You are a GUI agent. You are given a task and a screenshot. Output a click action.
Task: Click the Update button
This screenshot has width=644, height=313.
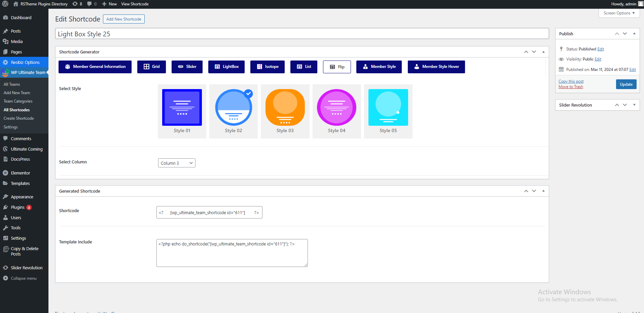click(626, 84)
